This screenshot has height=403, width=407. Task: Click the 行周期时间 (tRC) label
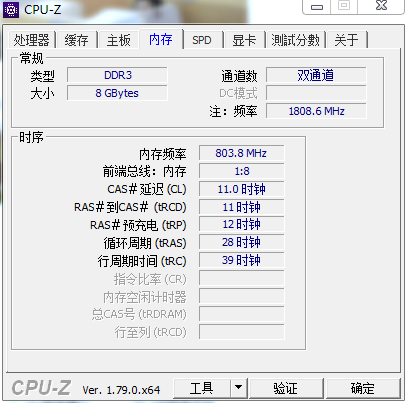pos(142,261)
